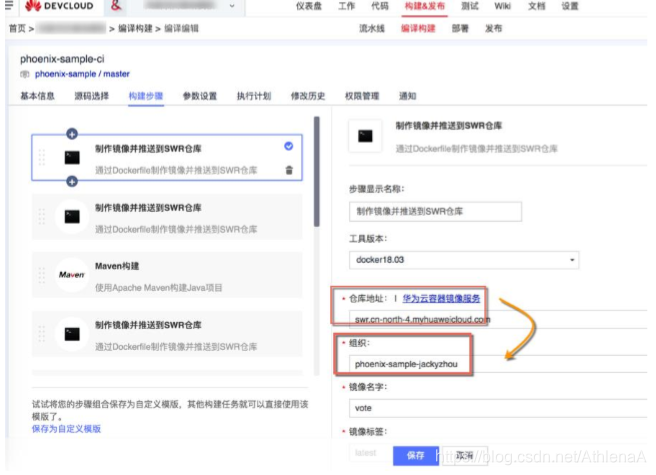Select the 修改历史 tab
656x475 pixels.
[x=308, y=96]
